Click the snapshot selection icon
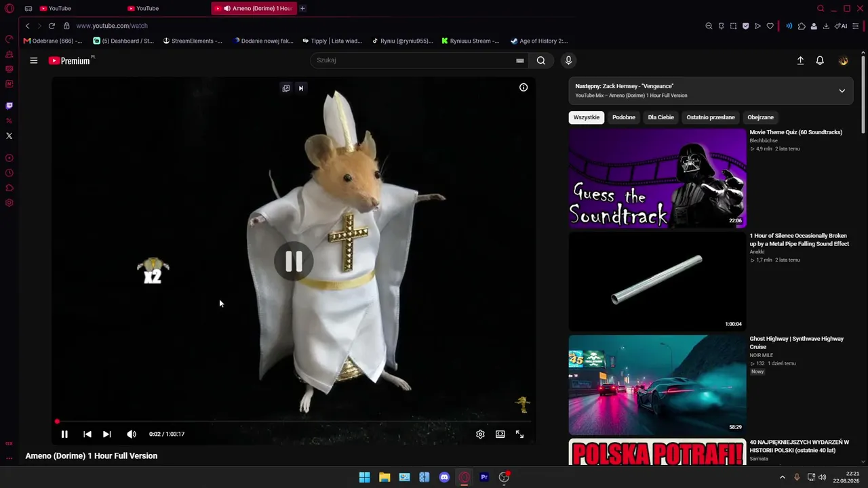The width and height of the screenshot is (868, 488). pos(733,26)
